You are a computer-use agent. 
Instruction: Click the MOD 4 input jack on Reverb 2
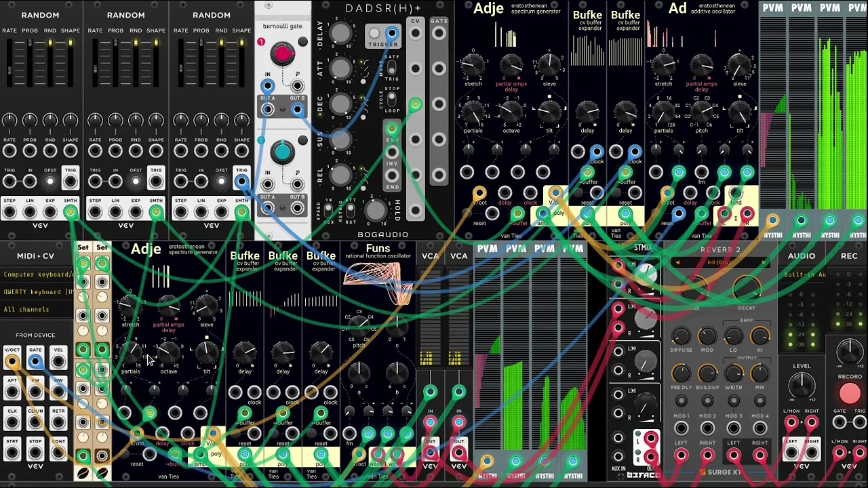pos(759,429)
